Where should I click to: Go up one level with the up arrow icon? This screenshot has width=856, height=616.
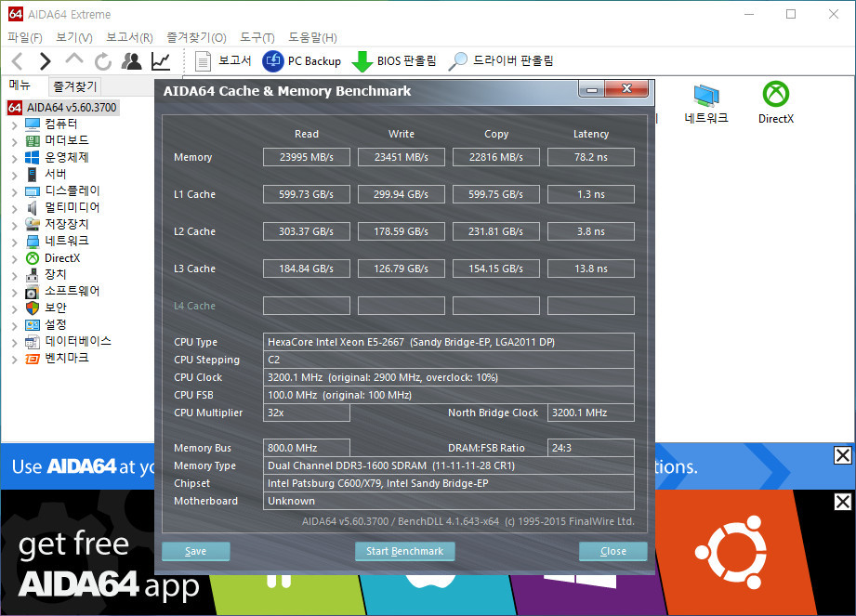coord(73,59)
